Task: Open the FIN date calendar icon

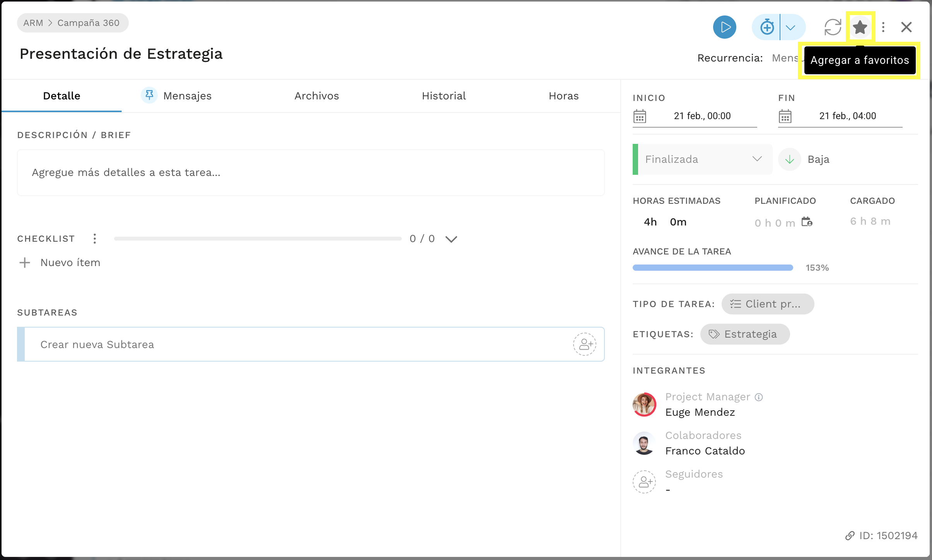Action: (x=785, y=116)
